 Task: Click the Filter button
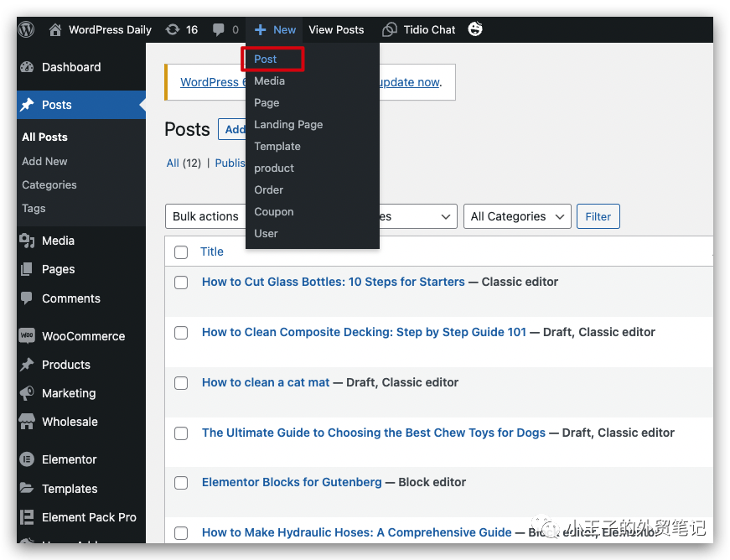[598, 216]
